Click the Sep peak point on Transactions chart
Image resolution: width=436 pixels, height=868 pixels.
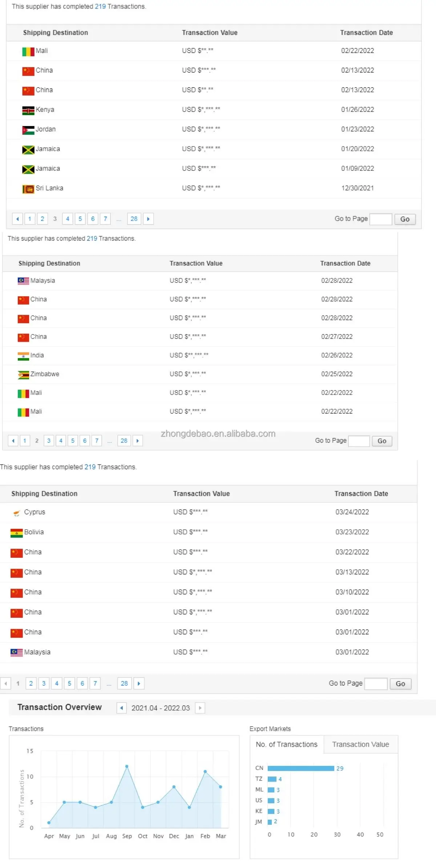pyautogui.click(x=127, y=766)
